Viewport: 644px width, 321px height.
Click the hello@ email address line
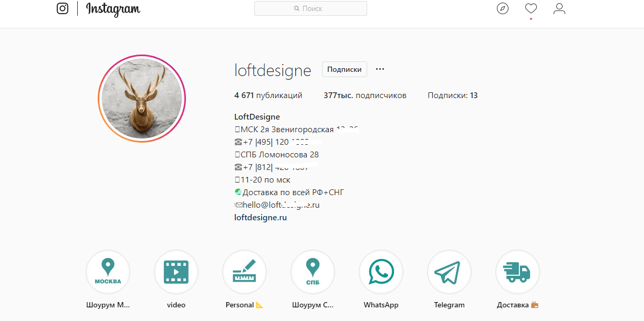[277, 205]
